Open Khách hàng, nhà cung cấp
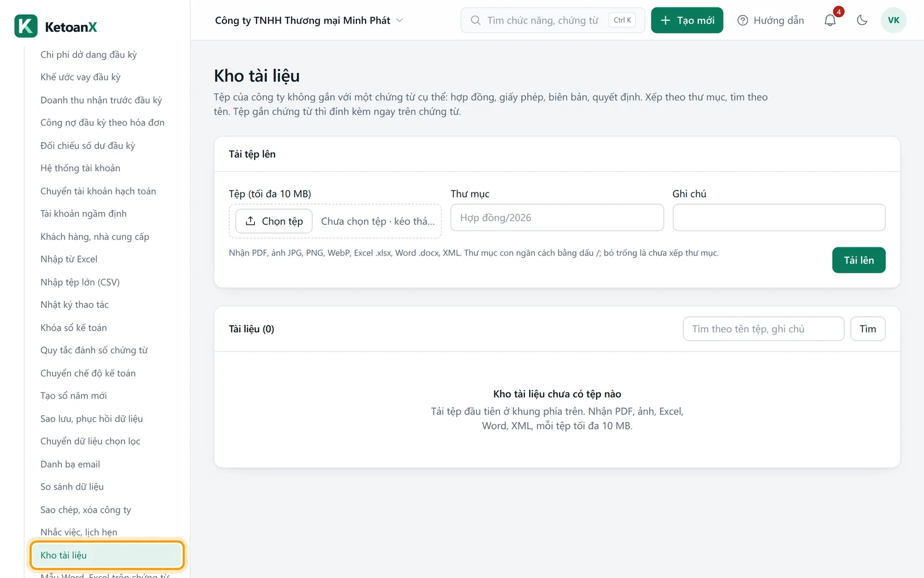Screen dimensions: 924x578 tap(95, 236)
